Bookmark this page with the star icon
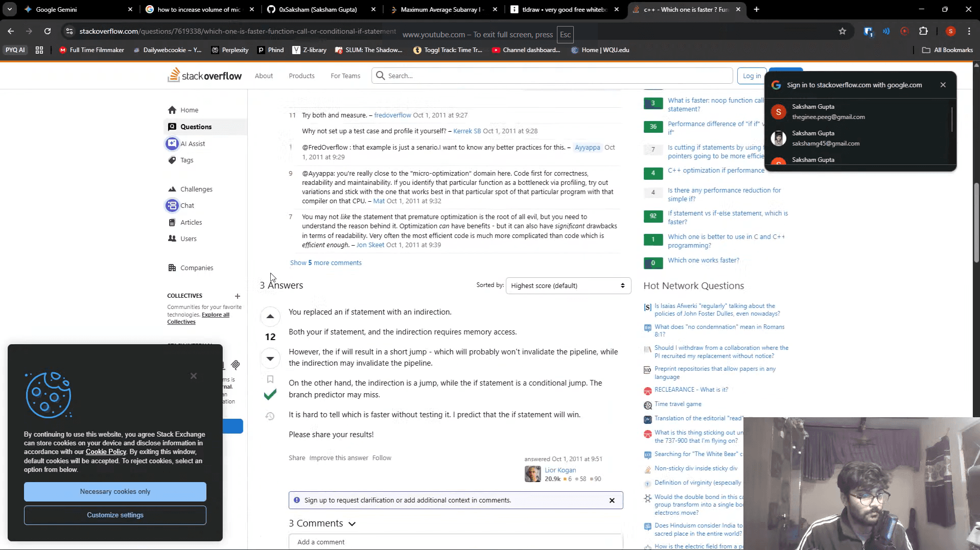Viewport: 980px width, 550px height. point(842,31)
